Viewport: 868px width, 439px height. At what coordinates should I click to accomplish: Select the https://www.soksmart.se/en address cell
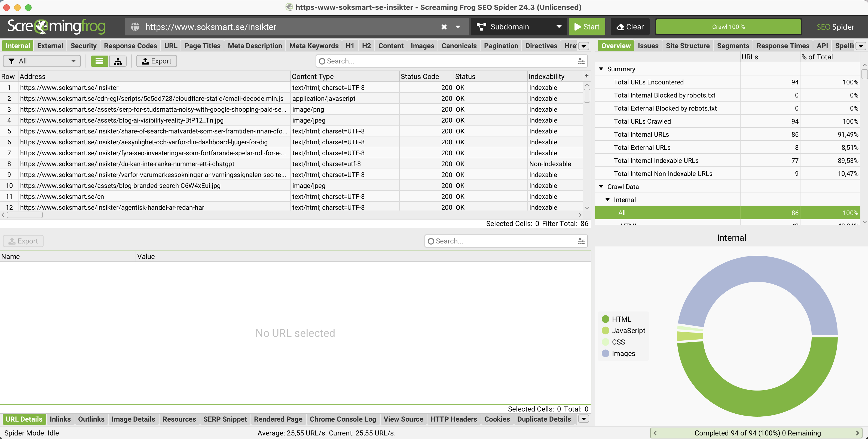(x=154, y=196)
